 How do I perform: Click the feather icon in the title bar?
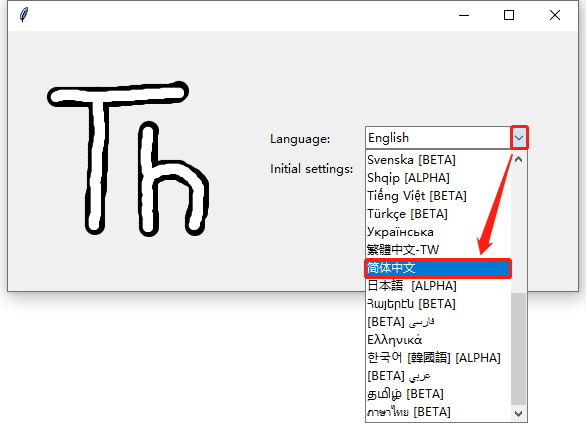[24, 15]
